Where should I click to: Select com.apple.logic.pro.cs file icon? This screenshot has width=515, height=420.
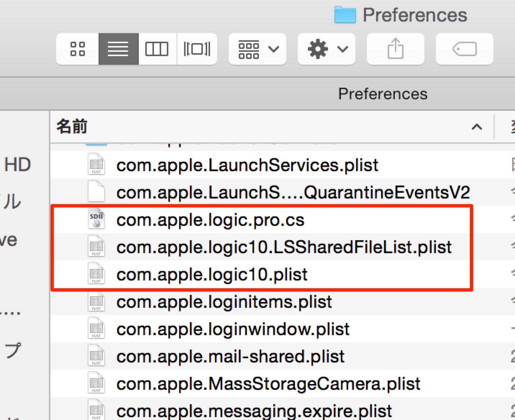point(96,219)
